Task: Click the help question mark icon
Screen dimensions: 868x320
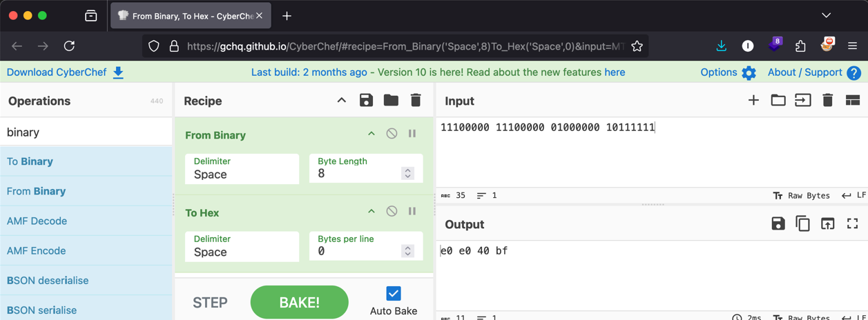Action: (x=853, y=72)
